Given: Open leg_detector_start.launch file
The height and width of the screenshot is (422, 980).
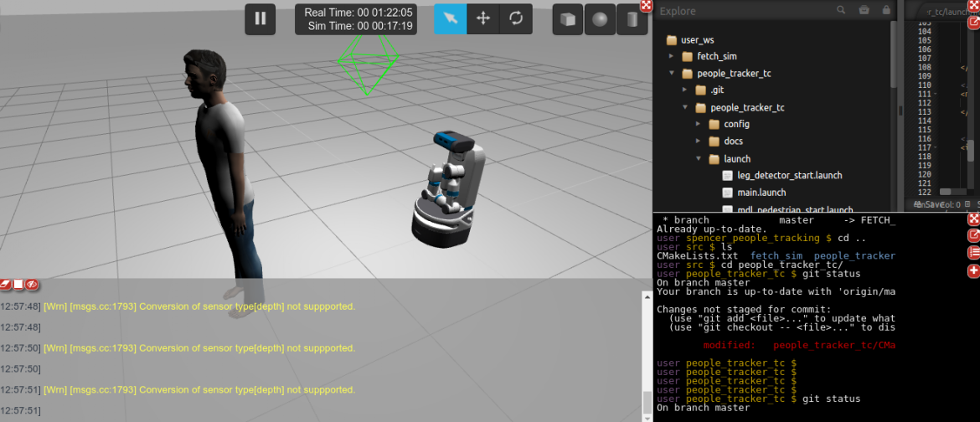Looking at the screenshot, I should (x=789, y=175).
